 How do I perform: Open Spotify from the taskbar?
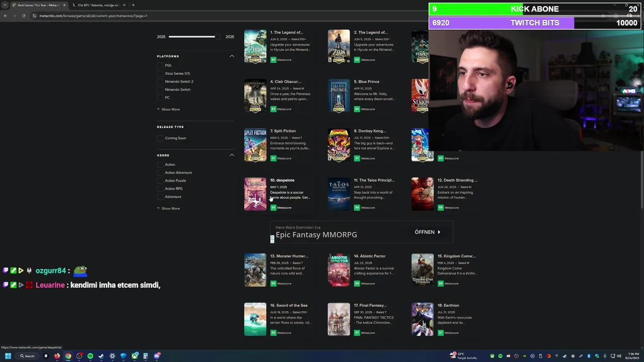(x=90, y=356)
